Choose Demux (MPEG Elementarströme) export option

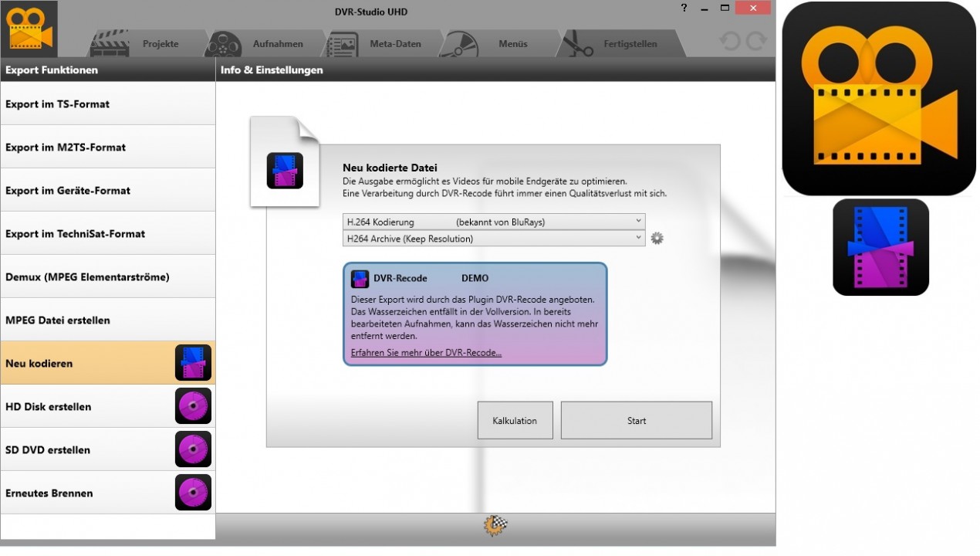(107, 276)
